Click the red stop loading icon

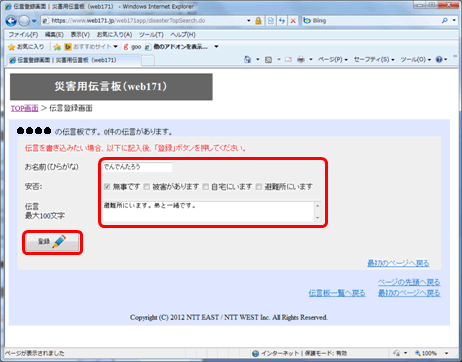point(293,21)
